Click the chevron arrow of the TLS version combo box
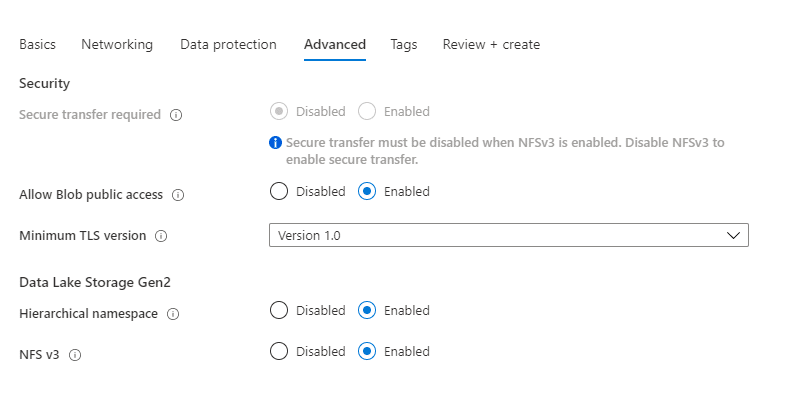 pos(733,235)
